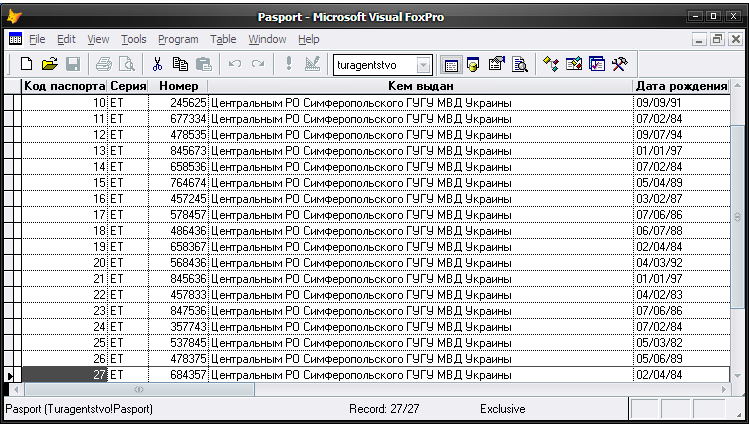Click passport code 22 cell
The width and height of the screenshot is (749, 424).
tap(64, 295)
